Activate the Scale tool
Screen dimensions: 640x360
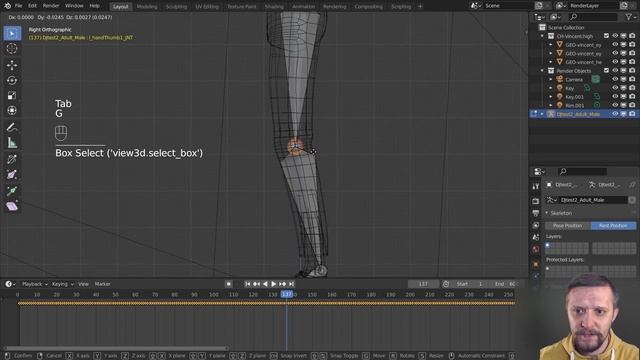pyautogui.click(x=12, y=96)
